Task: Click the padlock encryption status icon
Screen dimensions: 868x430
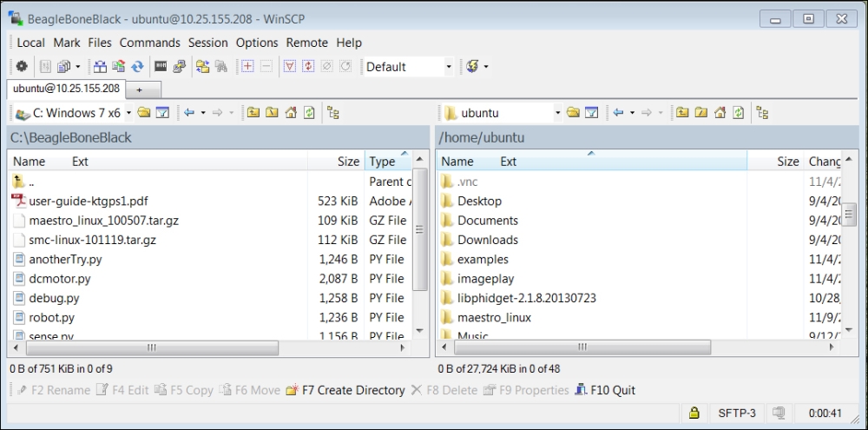Action: [x=694, y=413]
